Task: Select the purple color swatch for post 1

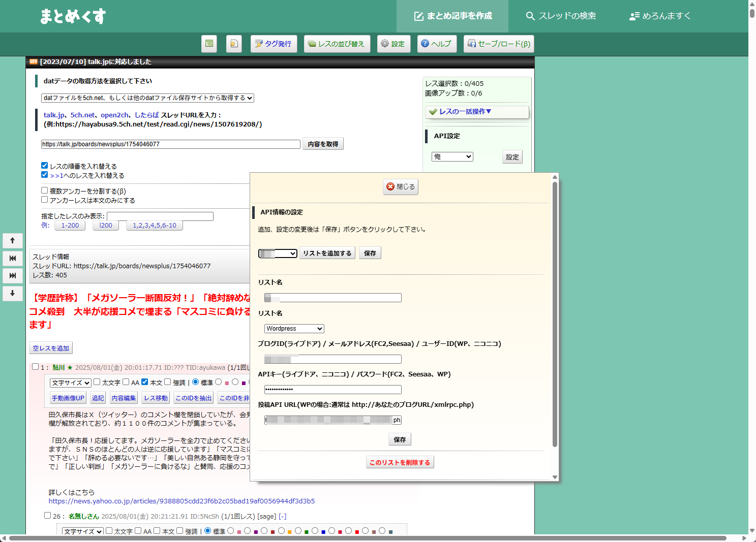Action: pyautogui.click(x=243, y=382)
